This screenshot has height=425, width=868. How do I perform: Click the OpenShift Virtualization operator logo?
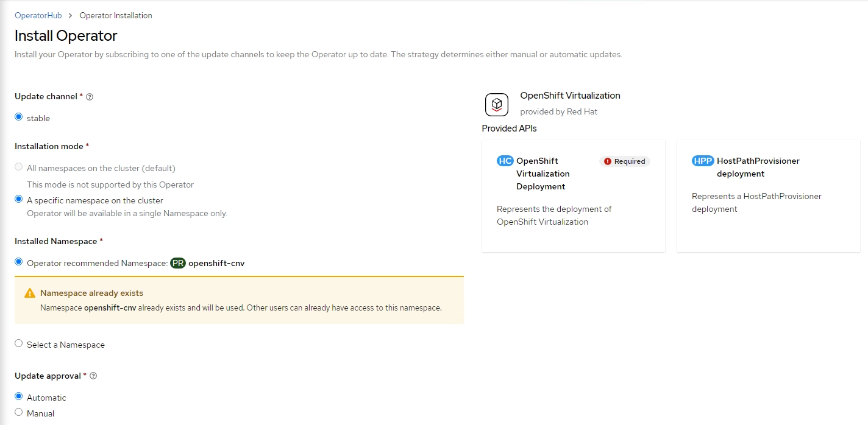click(496, 104)
